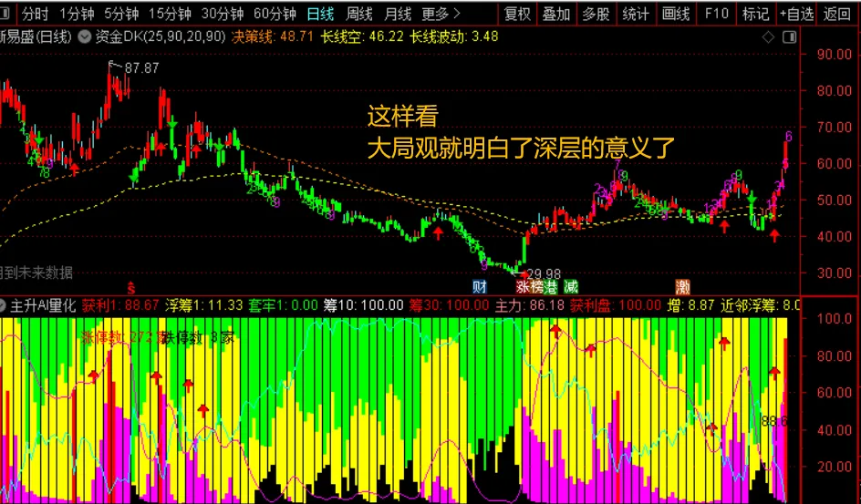Select the 日线 daily chart tab
861x504 pixels.
click(x=321, y=14)
